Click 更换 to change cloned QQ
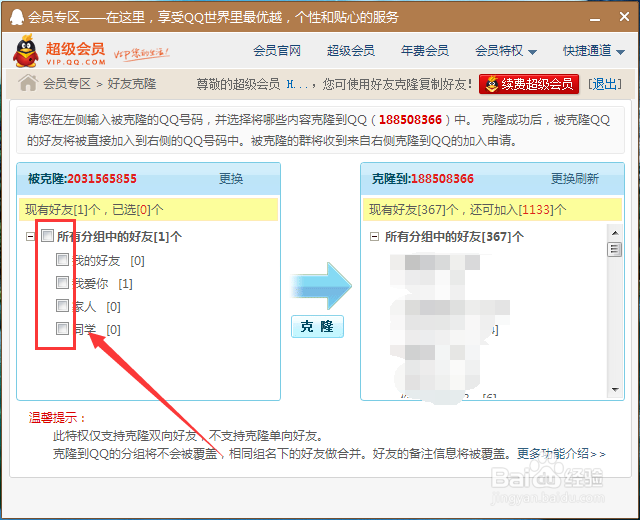Screen dimensions: 640x520 (231, 179)
